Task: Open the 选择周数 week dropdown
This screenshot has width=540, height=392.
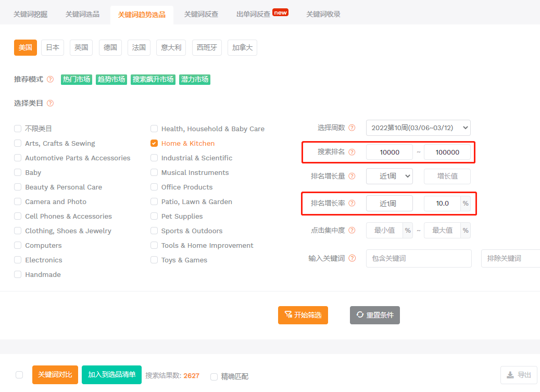Action: [418, 128]
